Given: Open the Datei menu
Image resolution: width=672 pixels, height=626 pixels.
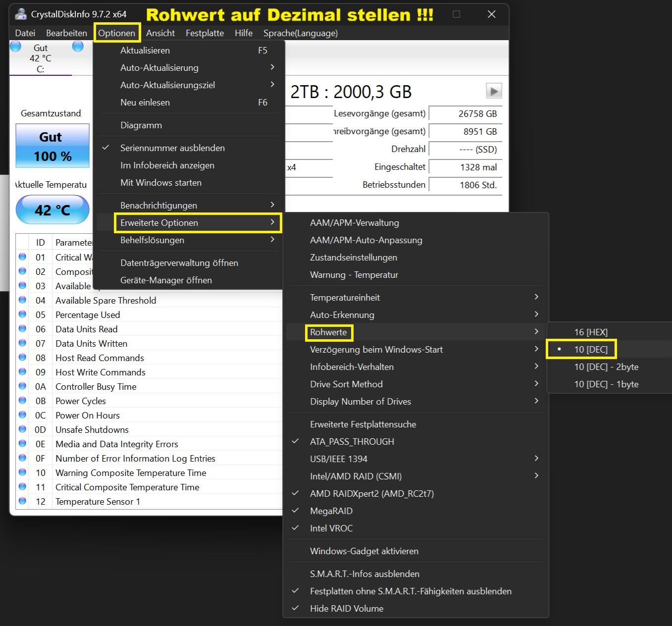Looking at the screenshot, I should pyautogui.click(x=25, y=33).
